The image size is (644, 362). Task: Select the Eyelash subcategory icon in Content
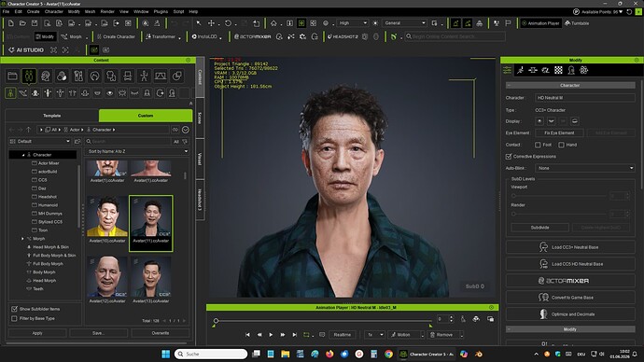[134, 93]
